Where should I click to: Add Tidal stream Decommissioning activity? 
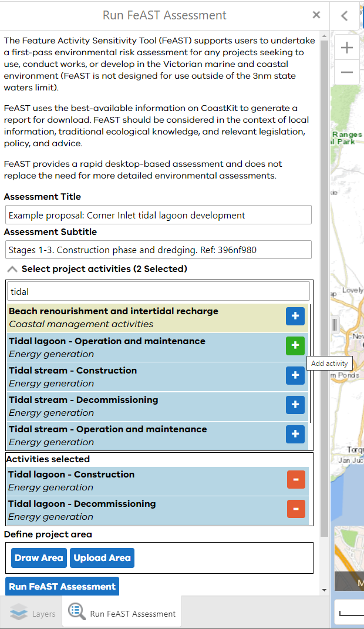click(x=295, y=404)
